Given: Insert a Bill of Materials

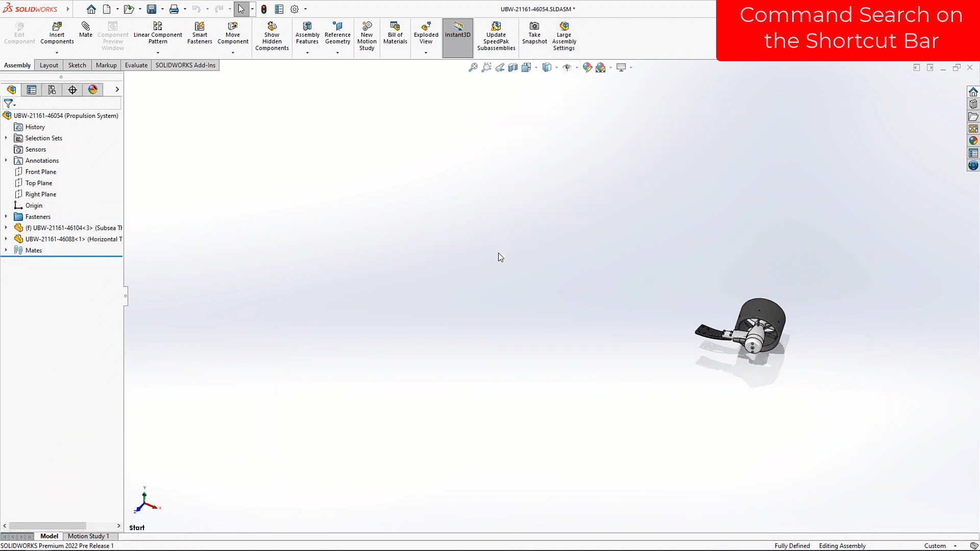Looking at the screenshot, I should pos(395,33).
